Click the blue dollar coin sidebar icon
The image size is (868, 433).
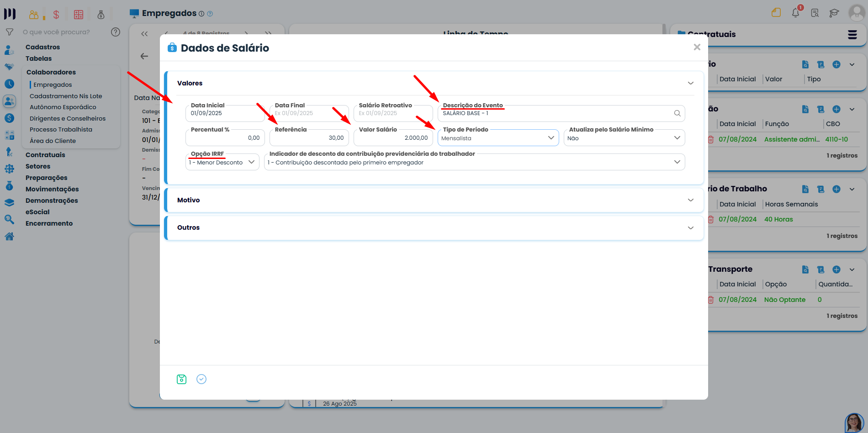9,118
